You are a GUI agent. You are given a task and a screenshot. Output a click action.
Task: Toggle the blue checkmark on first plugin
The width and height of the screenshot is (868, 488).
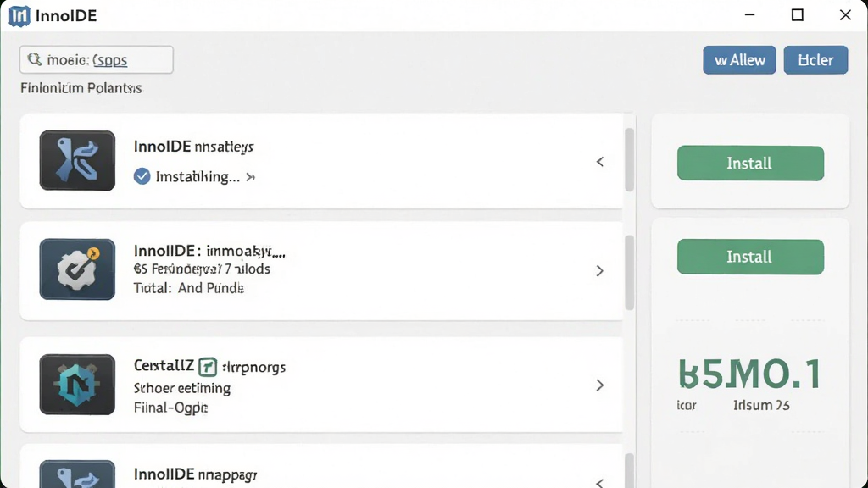pyautogui.click(x=142, y=176)
